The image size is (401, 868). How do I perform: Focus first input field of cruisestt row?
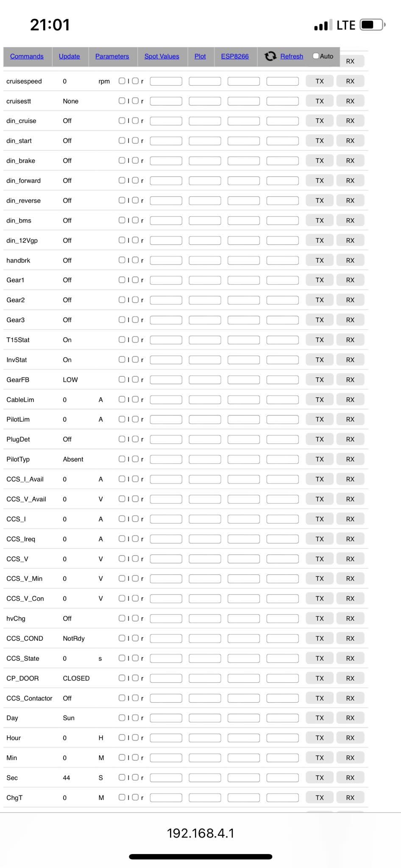(x=166, y=101)
